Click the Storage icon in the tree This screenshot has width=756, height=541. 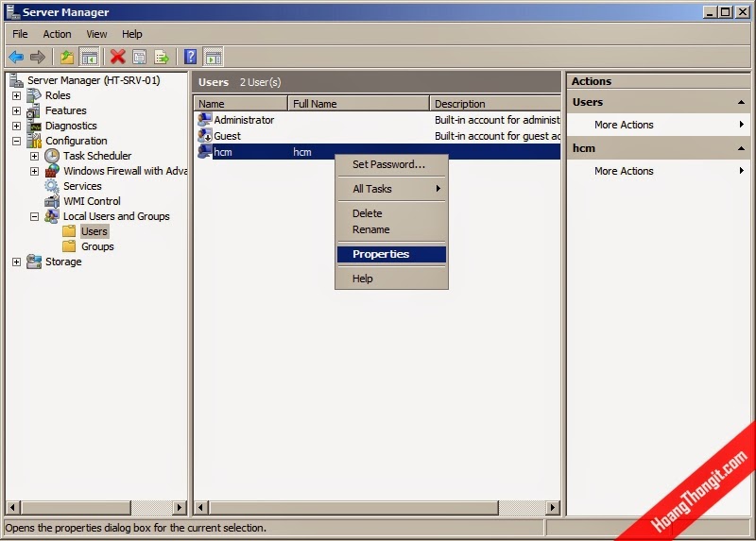pyautogui.click(x=34, y=262)
